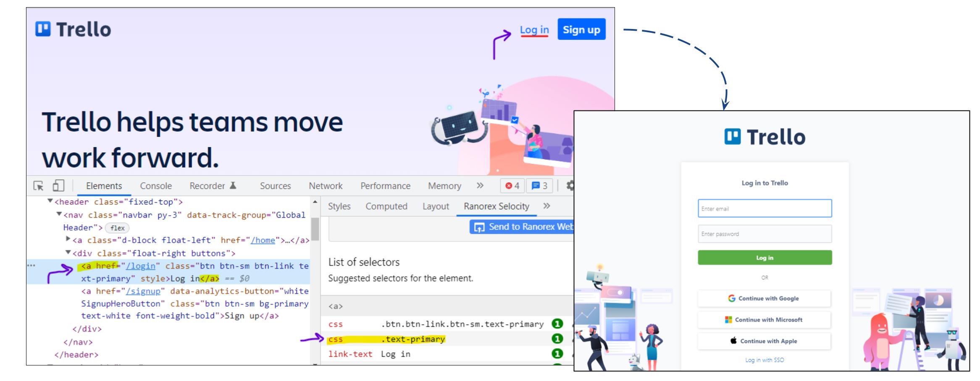Viewport: 980px width, 381px height.
Task: Click the Trello logo on the homepage
Action: click(x=73, y=29)
